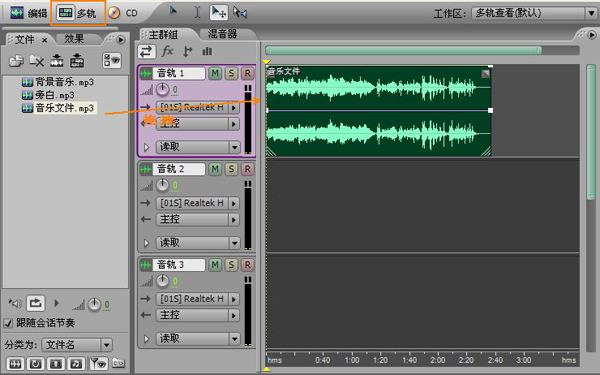The width and height of the screenshot is (600, 375).
Task: Click the inputs/outputs view button
Action: coord(147,51)
